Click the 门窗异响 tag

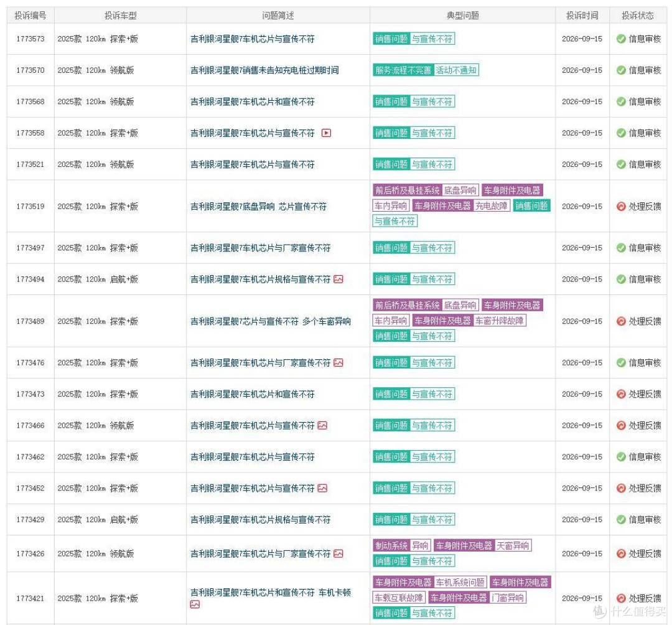coord(508,598)
